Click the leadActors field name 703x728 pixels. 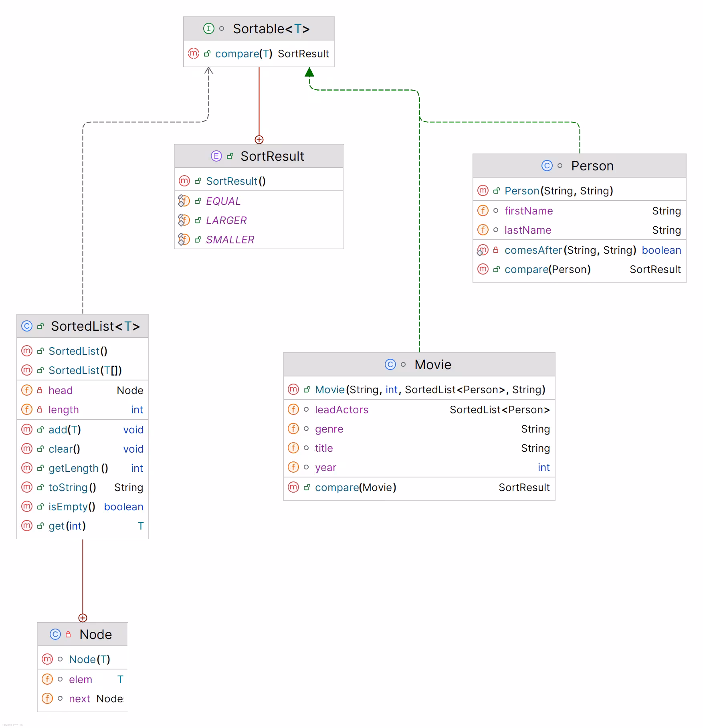point(341,410)
